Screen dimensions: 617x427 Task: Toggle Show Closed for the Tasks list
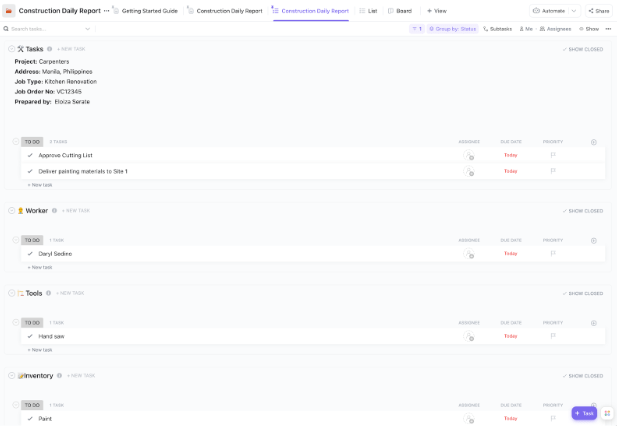[583, 49]
